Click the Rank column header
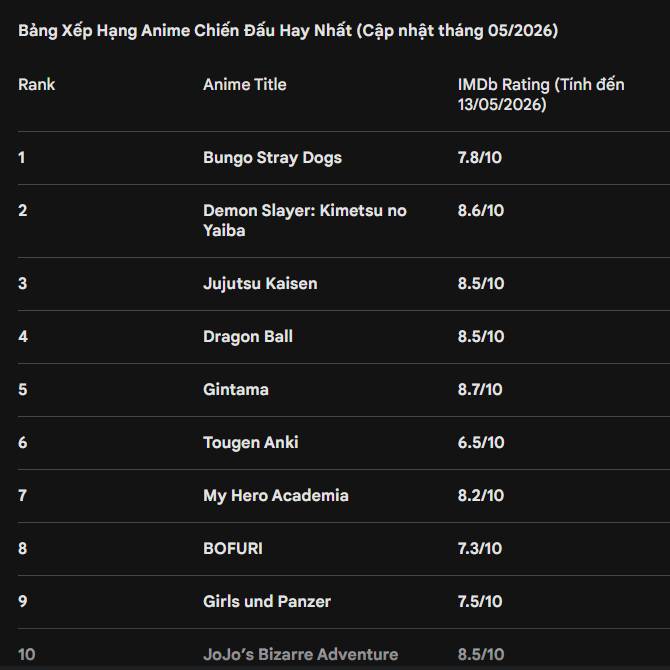The image size is (670, 670). tap(37, 85)
